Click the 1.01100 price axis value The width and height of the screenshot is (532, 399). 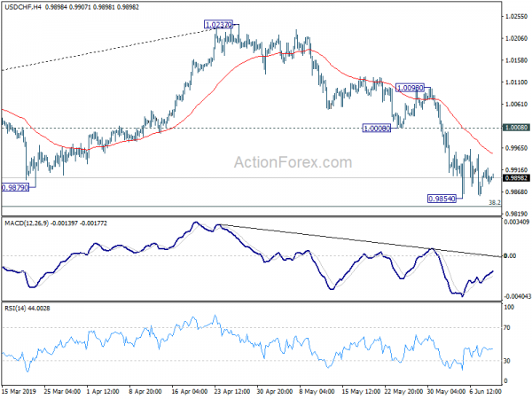coord(516,82)
